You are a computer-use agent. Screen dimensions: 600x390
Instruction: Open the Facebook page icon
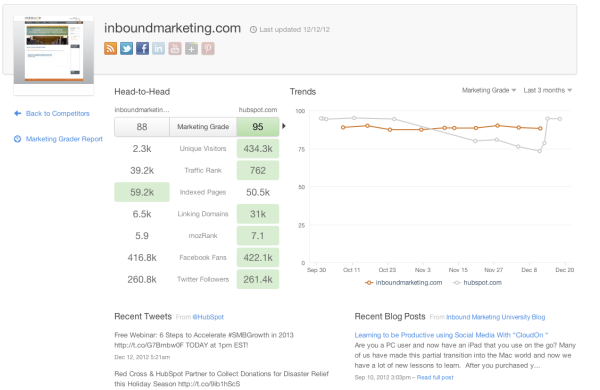[143, 49]
